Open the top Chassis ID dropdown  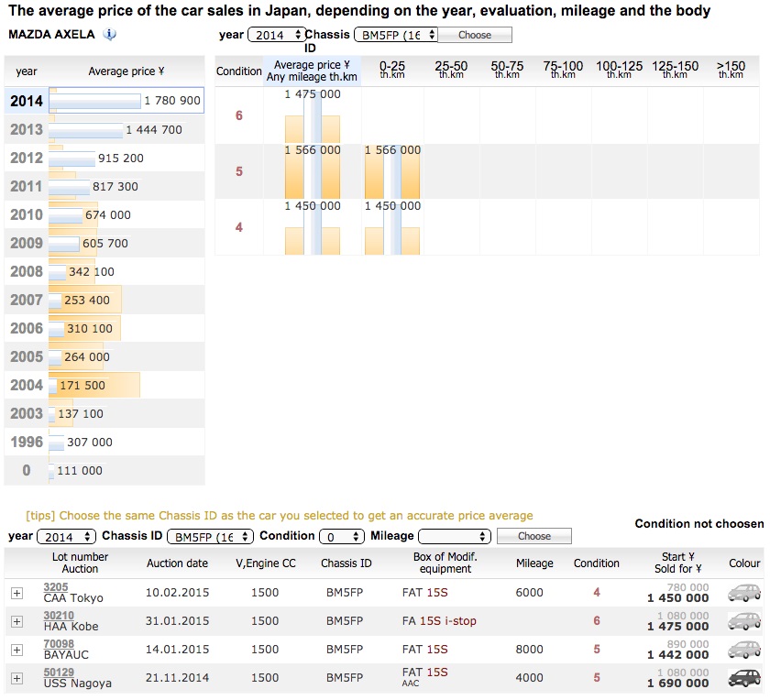[x=396, y=35]
